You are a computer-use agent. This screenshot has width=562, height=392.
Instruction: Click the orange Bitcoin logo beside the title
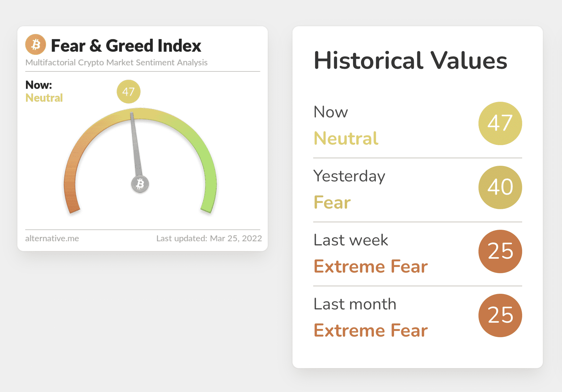click(x=35, y=45)
